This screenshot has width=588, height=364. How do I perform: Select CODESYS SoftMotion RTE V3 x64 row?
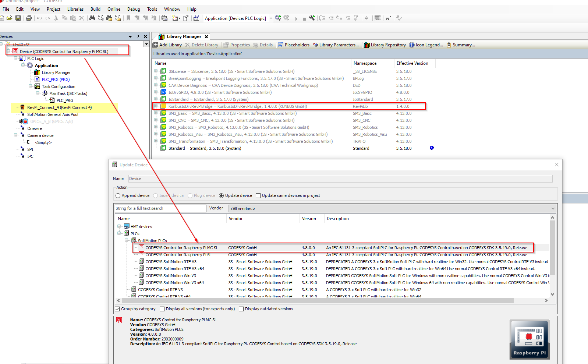(x=175, y=269)
